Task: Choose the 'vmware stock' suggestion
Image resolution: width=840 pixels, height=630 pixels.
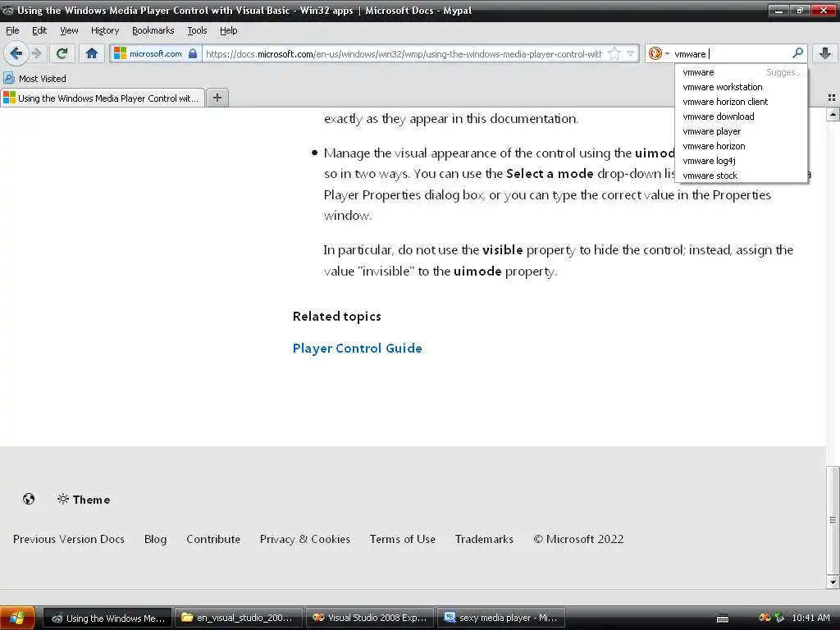Action: click(x=742, y=176)
